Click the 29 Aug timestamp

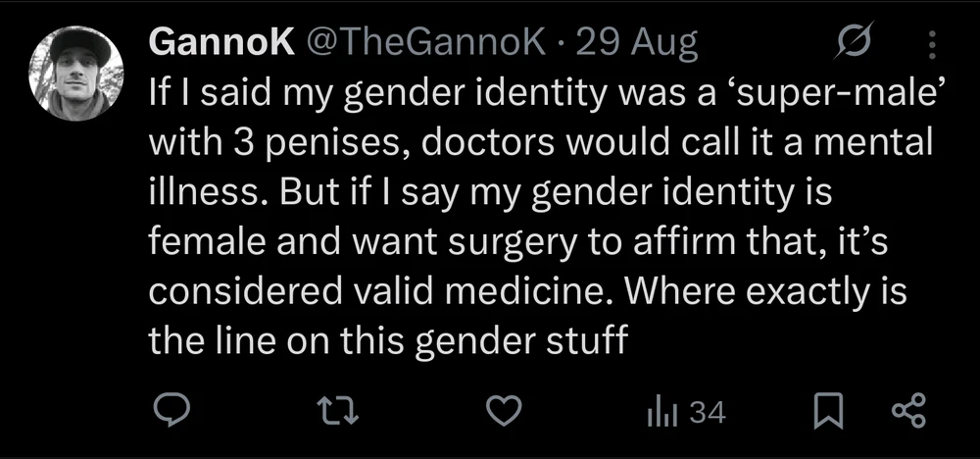click(x=637, y=43)
